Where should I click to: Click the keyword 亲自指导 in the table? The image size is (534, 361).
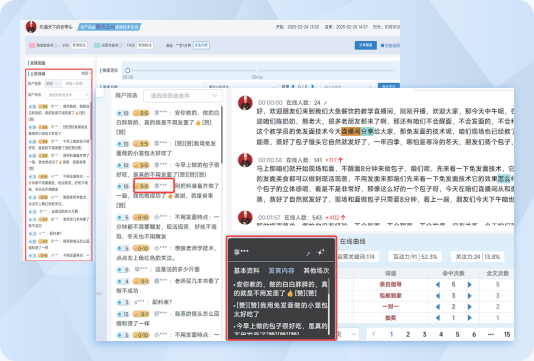coord(391,284)
